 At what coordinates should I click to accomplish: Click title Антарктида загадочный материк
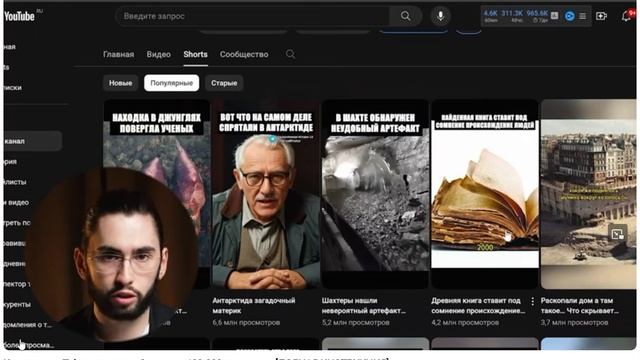pos(254,306)
